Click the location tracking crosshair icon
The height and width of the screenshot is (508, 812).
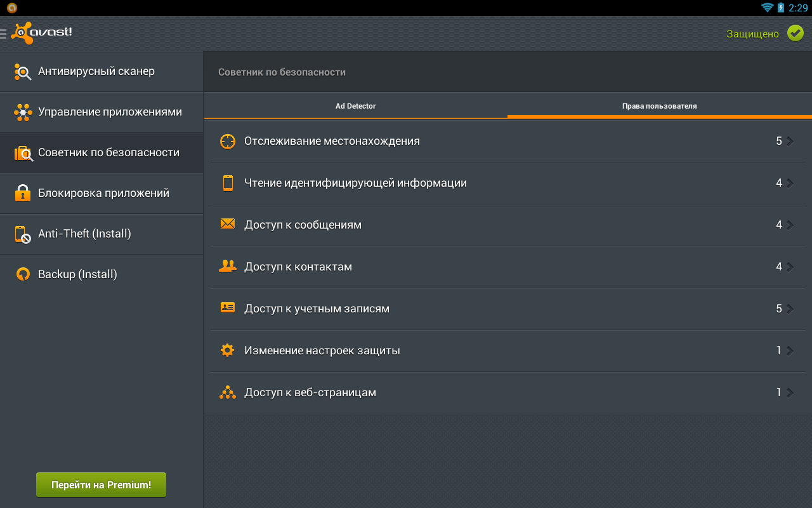point(227,141)
